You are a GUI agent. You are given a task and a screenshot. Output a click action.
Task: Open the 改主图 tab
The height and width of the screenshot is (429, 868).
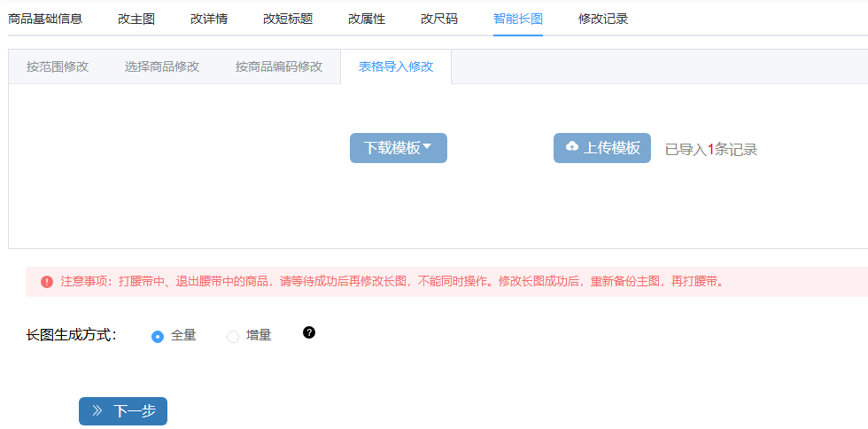tap(136, 19)
